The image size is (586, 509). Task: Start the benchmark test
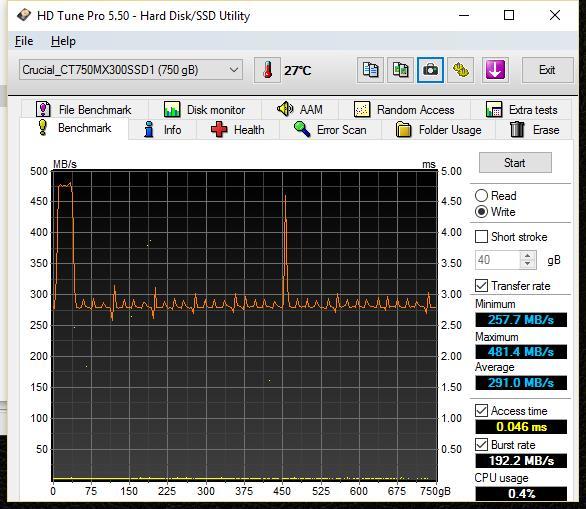[515, 163]
